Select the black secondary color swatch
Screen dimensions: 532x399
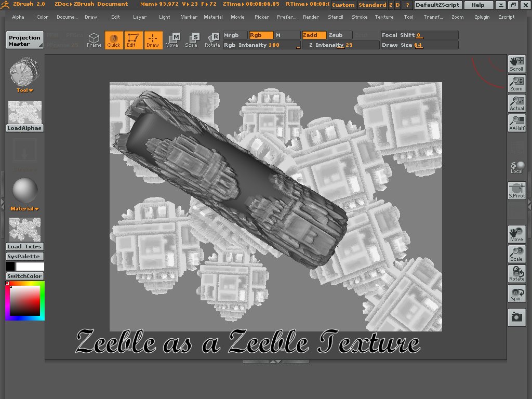[x=10, y=267]
